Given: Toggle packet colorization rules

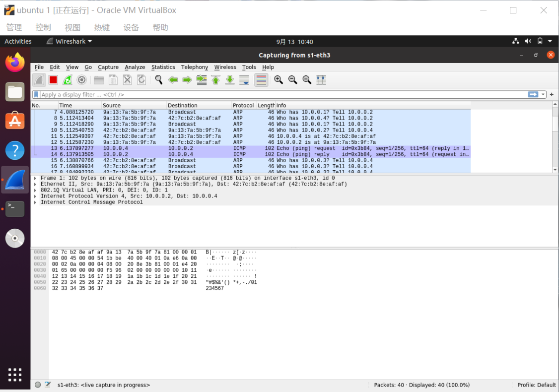Looking at the screenshot, I should (261, 80).
